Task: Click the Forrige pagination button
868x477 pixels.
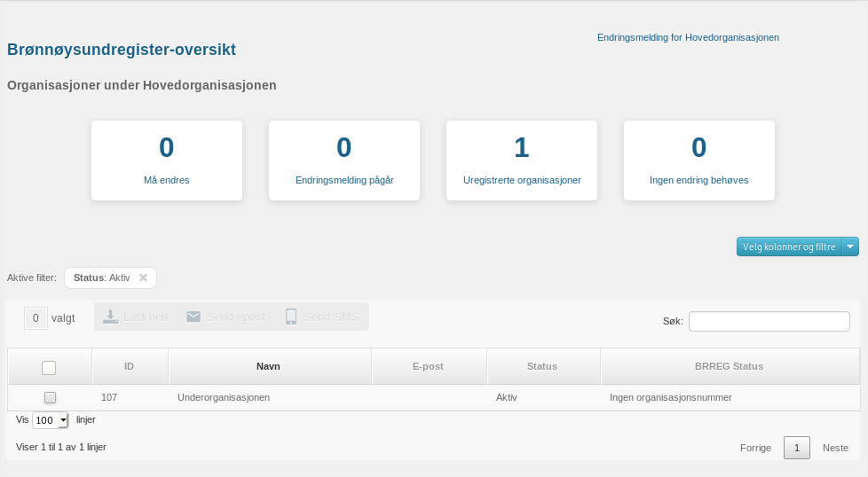Action: click(755, 448)
